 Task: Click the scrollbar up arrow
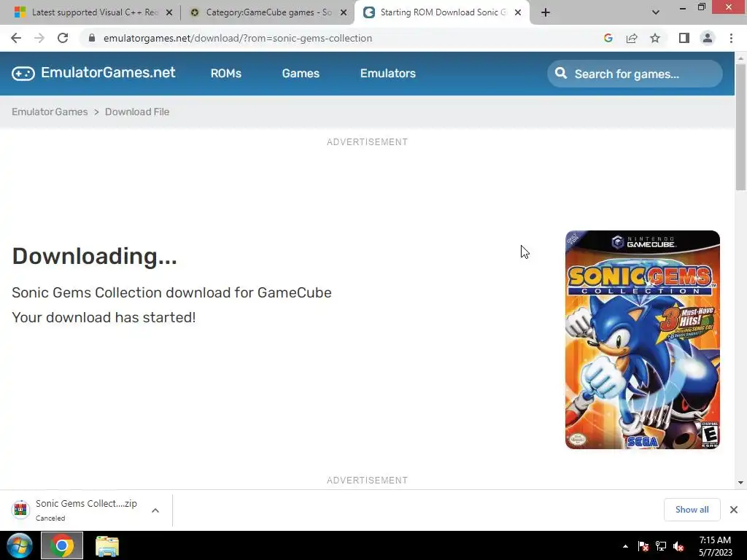[740, 58]
